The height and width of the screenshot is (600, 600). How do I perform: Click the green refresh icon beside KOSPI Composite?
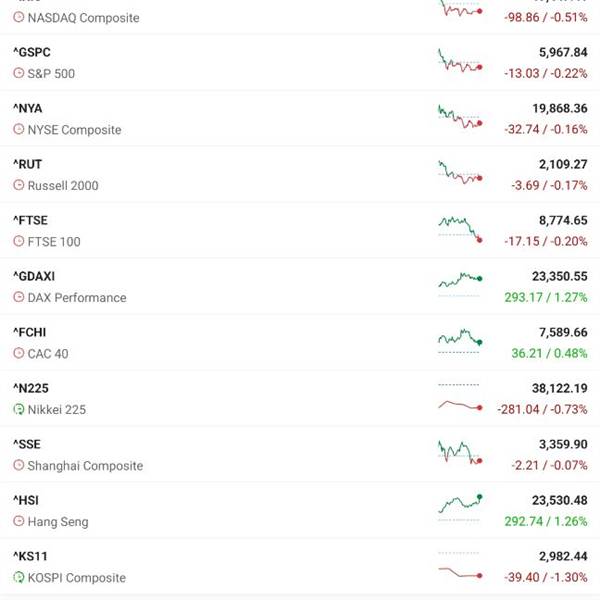tap(18, 577)
